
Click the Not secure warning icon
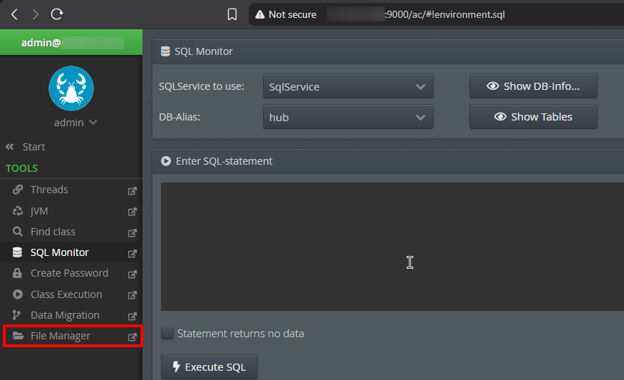click(260, 15)
